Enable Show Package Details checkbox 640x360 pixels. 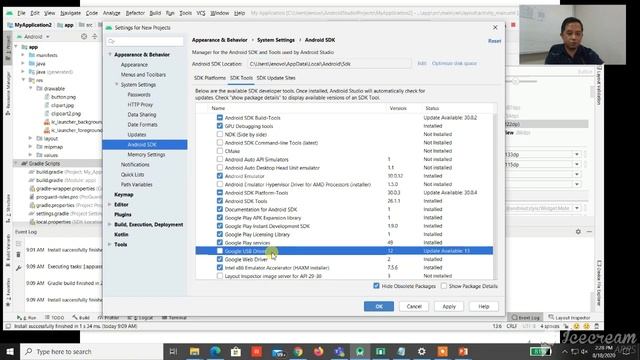(444, 286)
